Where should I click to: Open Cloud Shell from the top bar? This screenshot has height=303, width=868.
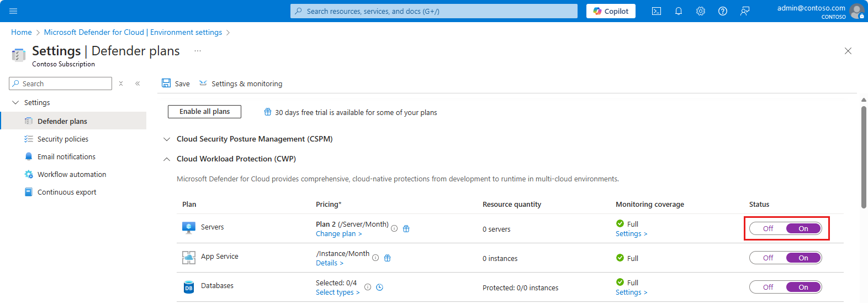(x=657, y=11)
